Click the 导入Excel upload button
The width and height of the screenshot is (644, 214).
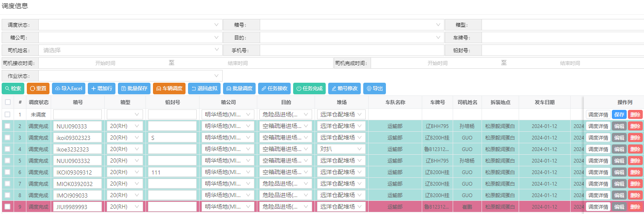point(68,88)
